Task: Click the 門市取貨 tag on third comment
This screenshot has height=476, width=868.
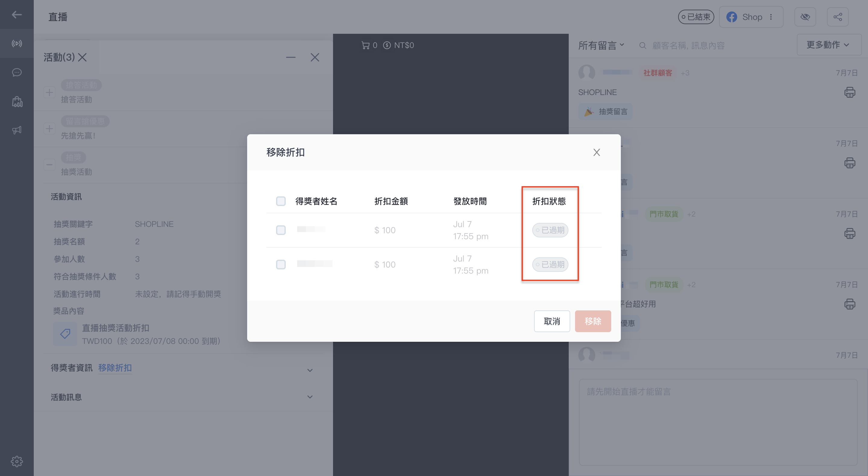Action: (x=664, y=214)
